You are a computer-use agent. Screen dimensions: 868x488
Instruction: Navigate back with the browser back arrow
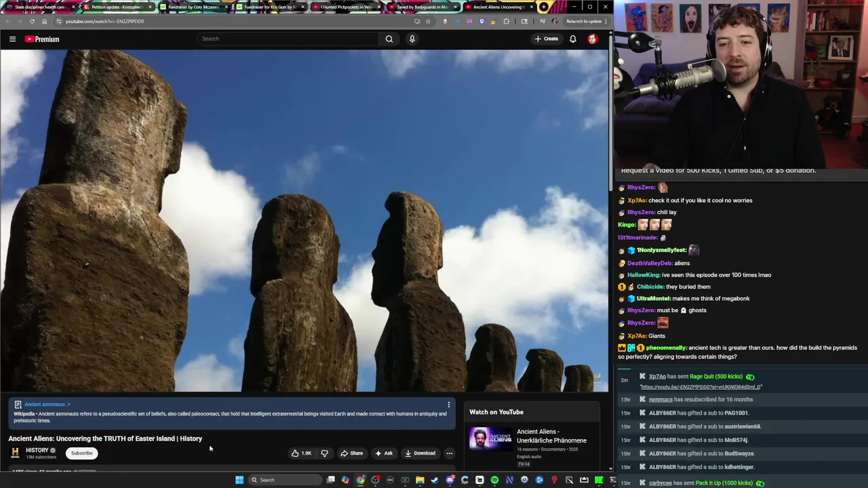click(x=8, y=21)
